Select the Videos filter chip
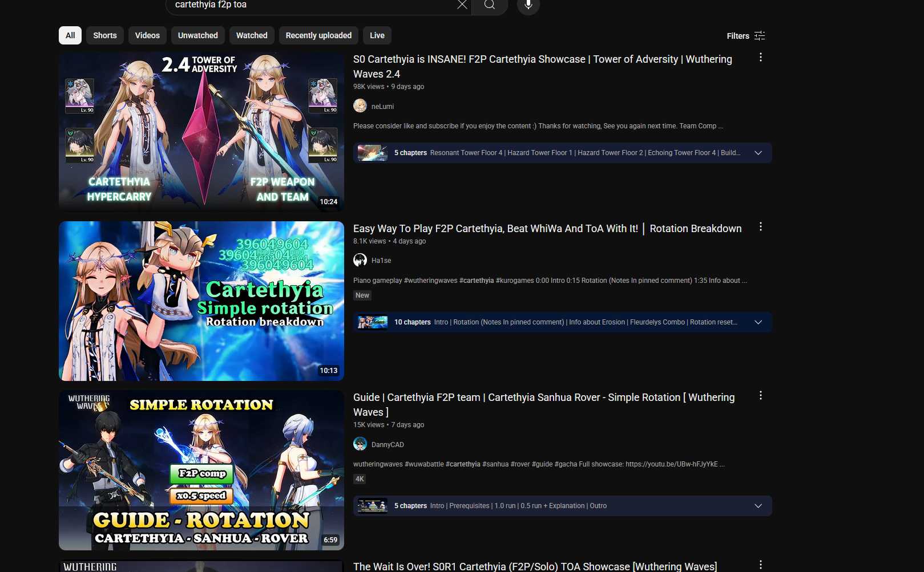Screen dimensions: 924x572 tap(147, 35)
